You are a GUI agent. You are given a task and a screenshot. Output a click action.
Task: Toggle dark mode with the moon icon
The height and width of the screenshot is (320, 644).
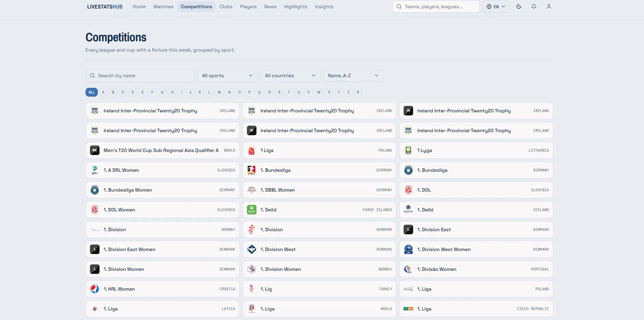tap(519, 6)
